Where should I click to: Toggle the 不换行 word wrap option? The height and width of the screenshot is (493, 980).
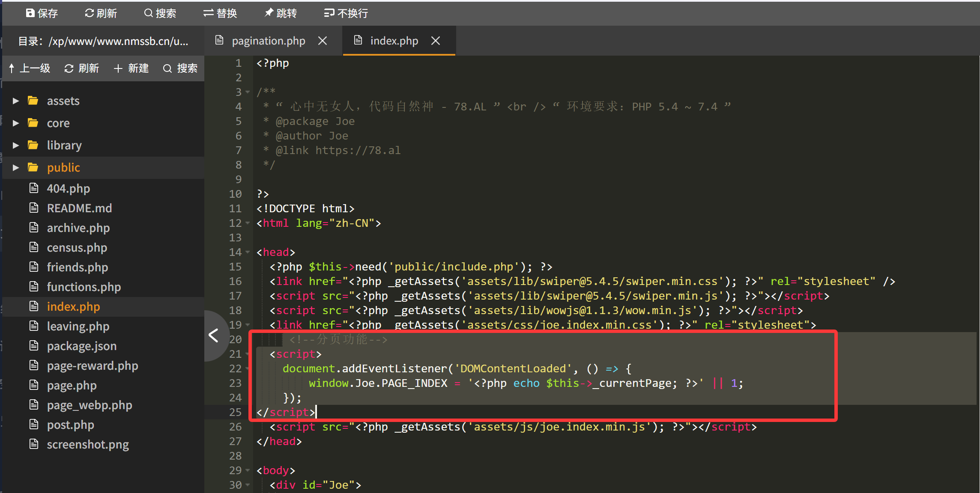point(346,13)
